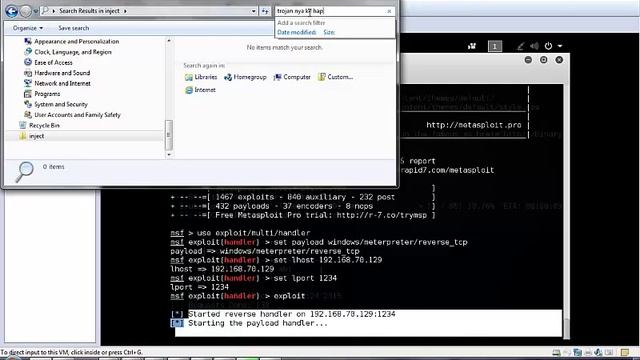Click the volume speaker icon in the Kali panel
The height and width of the screenshot is (360, 640).
(534, 46)
